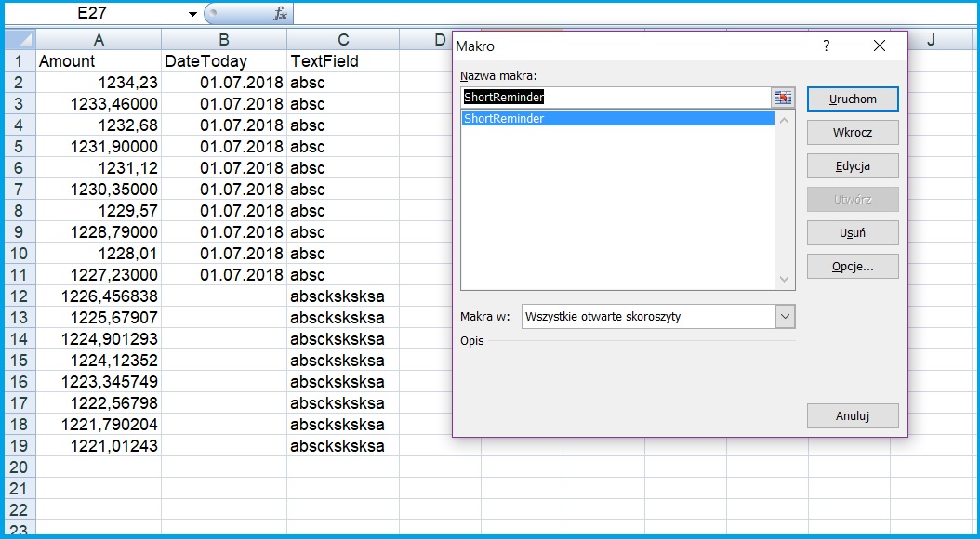Cancel the dialog with Anuluj
The width and height of the screenshot is (980, 539).
click(853, 415)
